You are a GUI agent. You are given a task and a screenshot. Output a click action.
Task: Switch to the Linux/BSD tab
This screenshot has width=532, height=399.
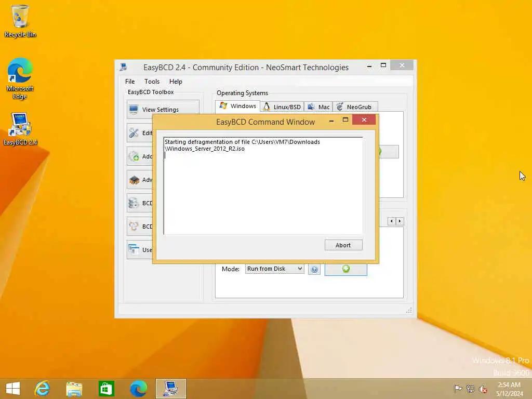click(x=282, y=107)
